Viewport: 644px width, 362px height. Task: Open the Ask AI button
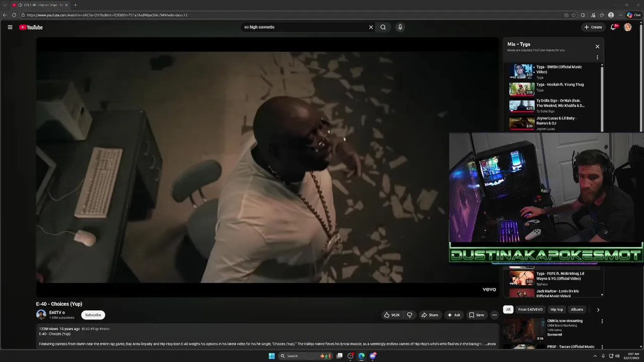454,315
